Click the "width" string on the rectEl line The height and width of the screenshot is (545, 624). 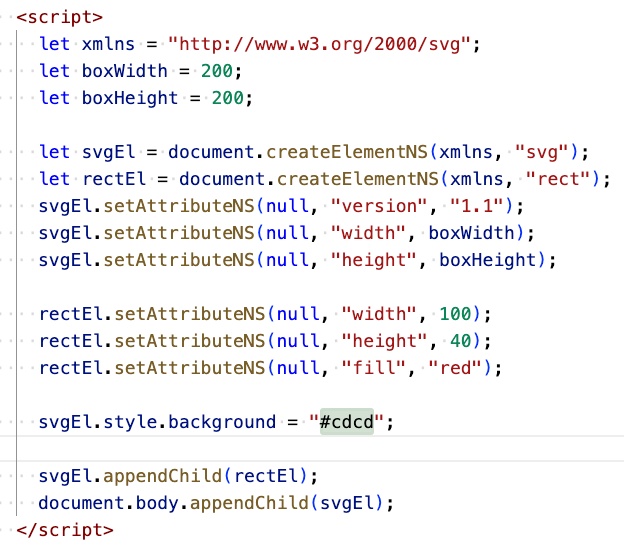tap(379, 314)
